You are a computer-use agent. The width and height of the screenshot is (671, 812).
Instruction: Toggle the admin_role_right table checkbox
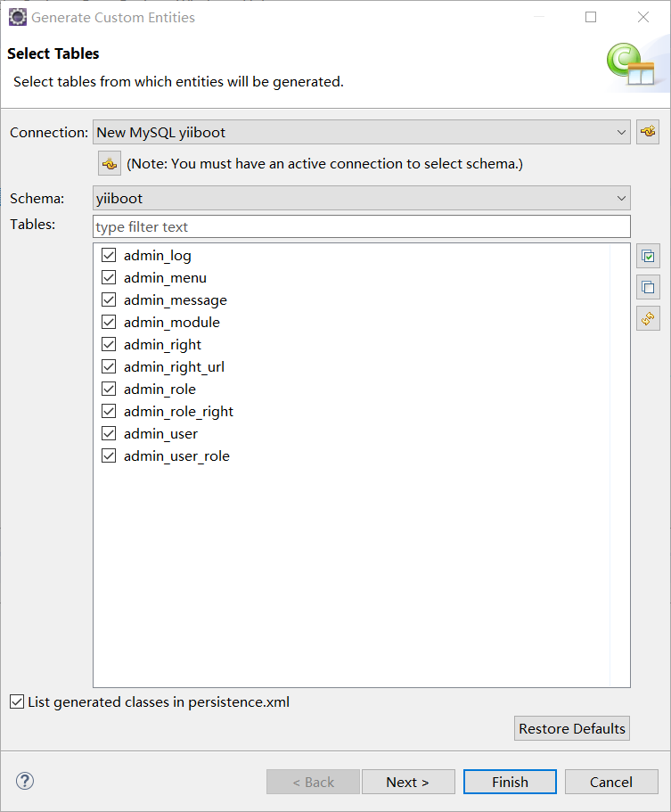109,411
